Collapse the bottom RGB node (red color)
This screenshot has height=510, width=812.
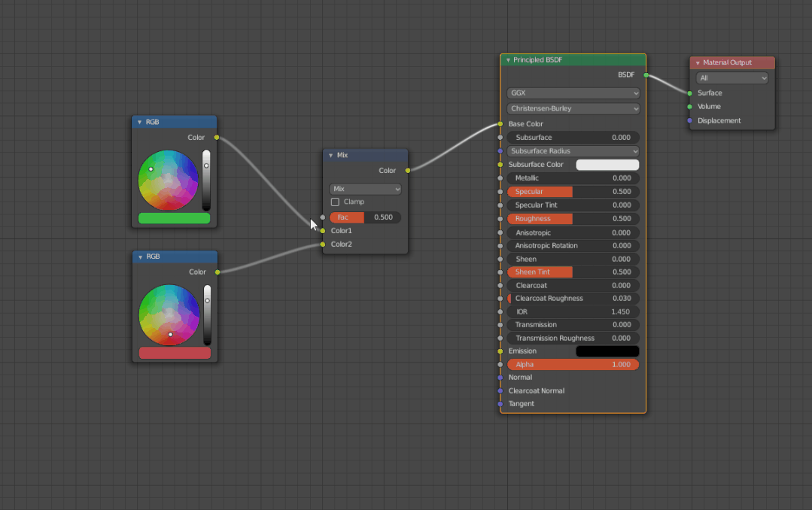tap(140, 257)
